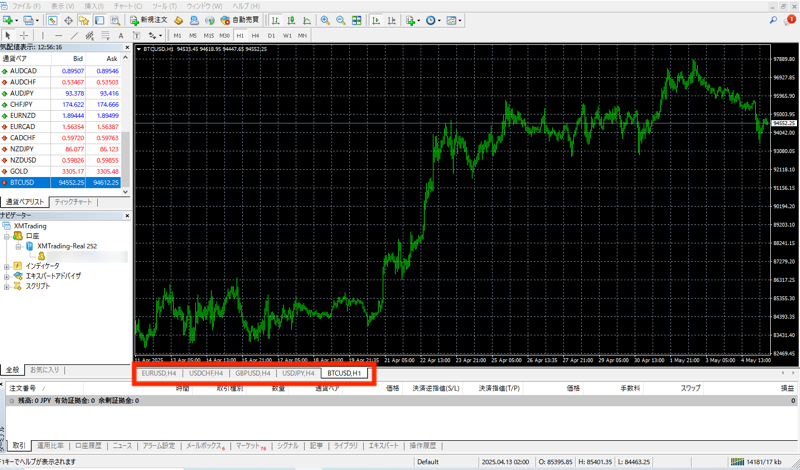Select the text label tool
This screenshot has width=800, height=470.
pos(137,35)
